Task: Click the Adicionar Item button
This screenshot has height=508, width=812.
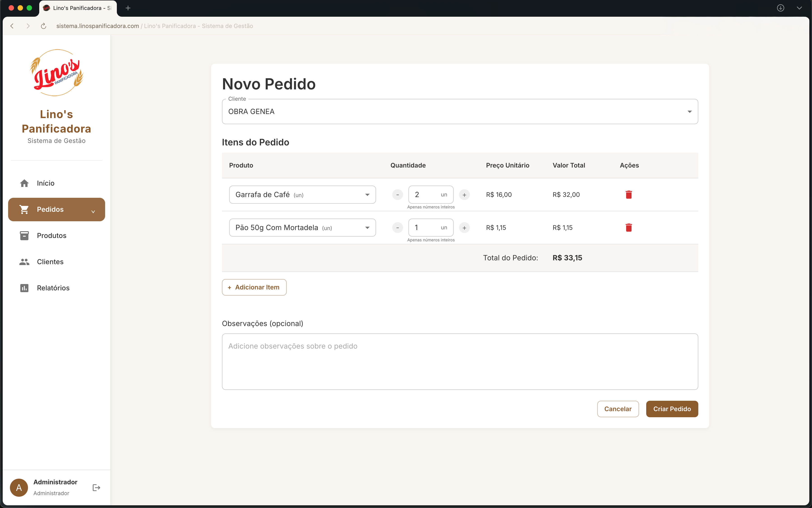Action: coord(254,287)
